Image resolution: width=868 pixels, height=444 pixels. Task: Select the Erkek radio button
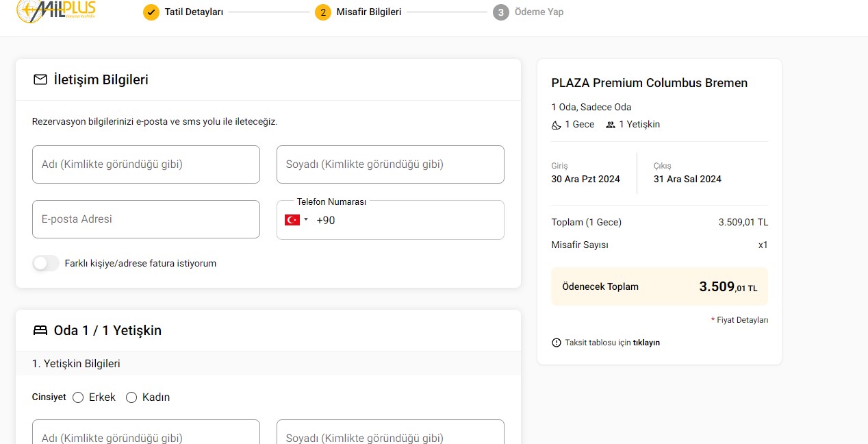tap(78, 397)
